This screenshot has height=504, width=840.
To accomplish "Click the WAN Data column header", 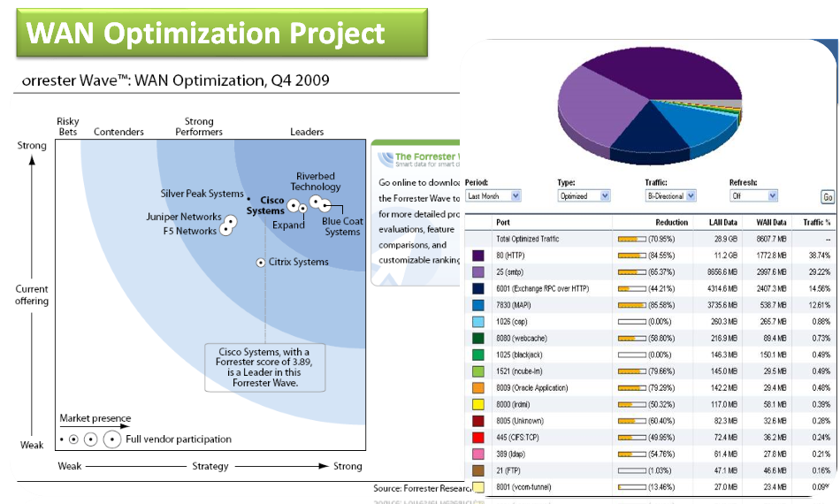I will [771, 222].
